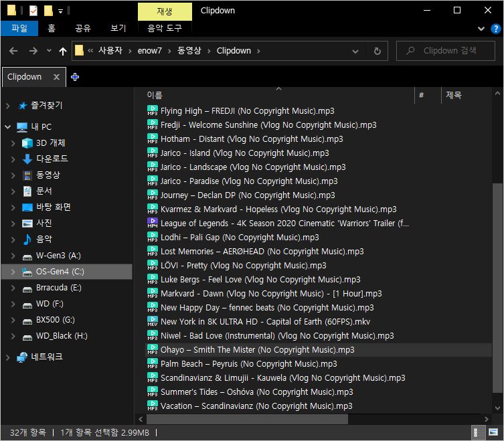Expand the 다운로드 folder node

(13, 159)
